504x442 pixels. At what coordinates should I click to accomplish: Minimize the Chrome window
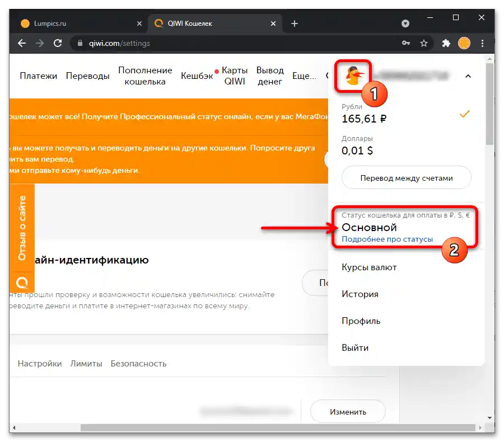click(430, 17)
